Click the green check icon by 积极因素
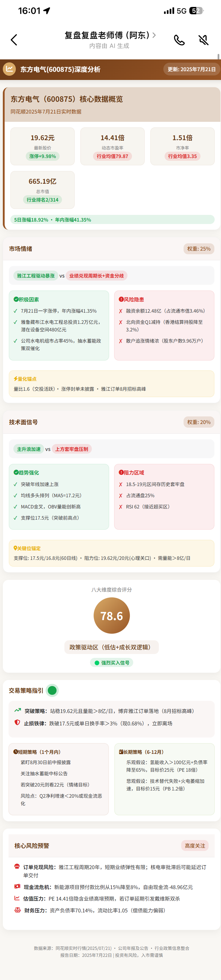 coord(16,299)
